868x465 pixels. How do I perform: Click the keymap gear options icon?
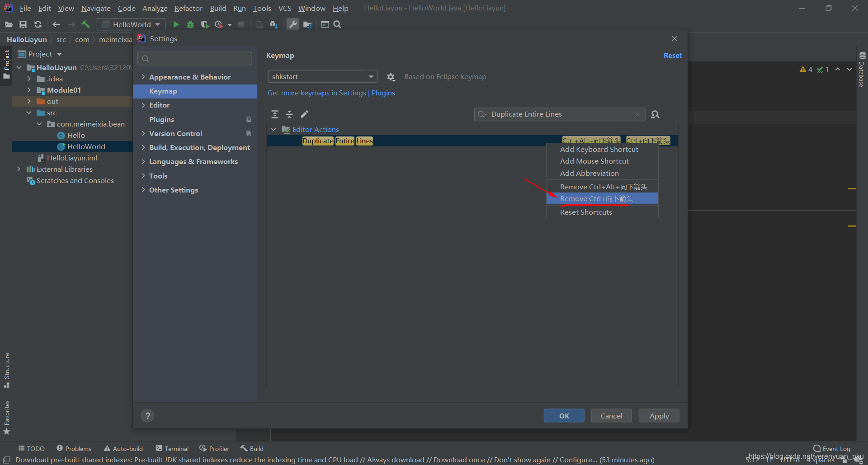(x=391, y=77)
